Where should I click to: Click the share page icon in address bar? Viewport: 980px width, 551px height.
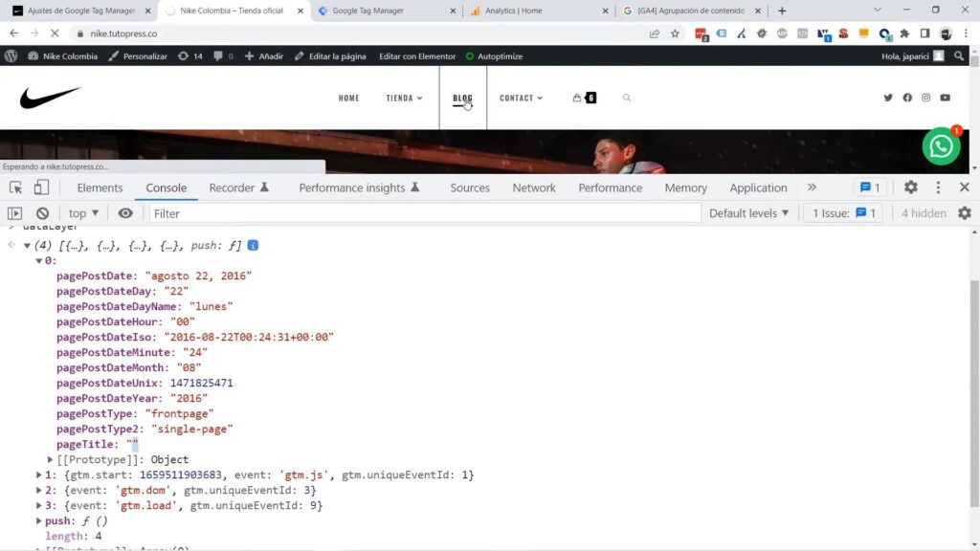coord(655,33)
